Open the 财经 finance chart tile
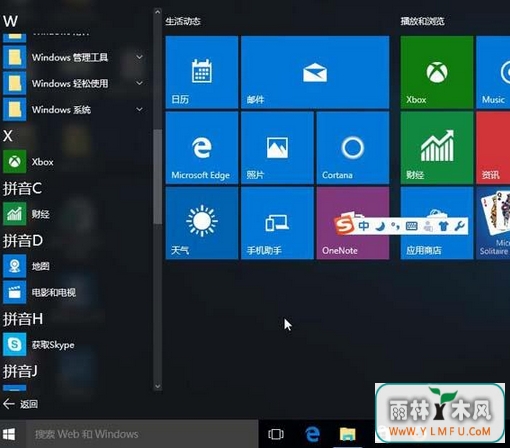Image resolution: width=510 pixels, height=448 pixels. pos(437,148)
